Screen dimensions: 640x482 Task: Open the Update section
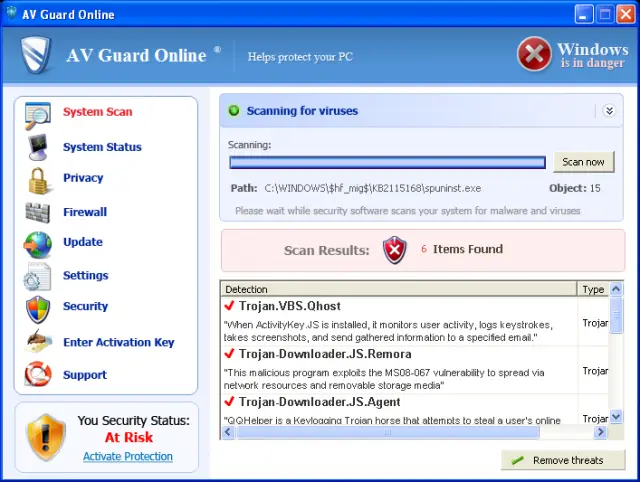pyautogui.click(x=83, y=242)
